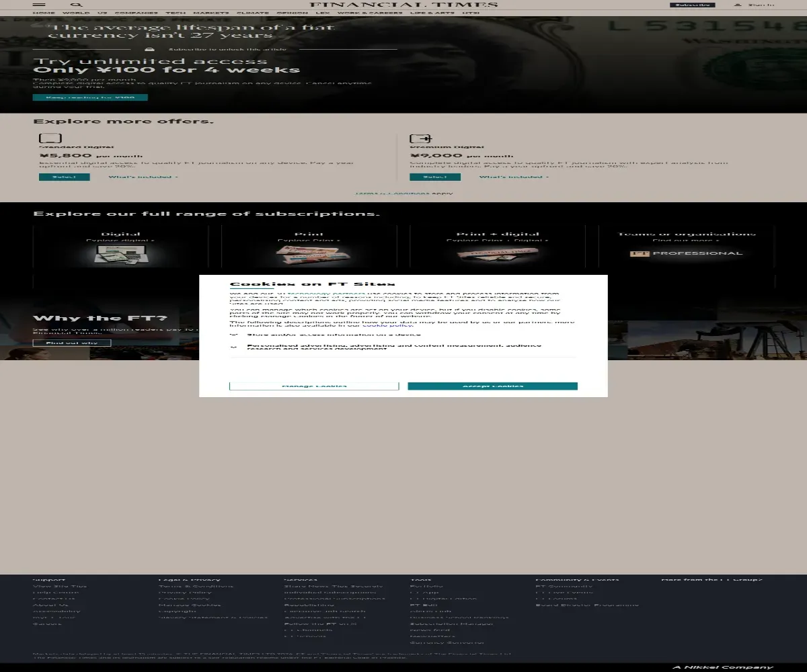Viewport: 807px width, 672px height.
Task: Expand What's included for Premium Digital
Action: [x=514, y=177]
